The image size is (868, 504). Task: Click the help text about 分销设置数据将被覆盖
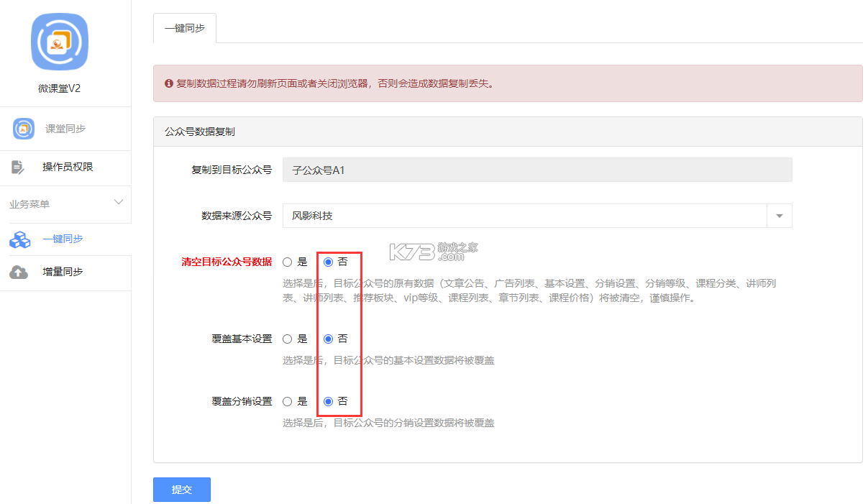click(x=388, y=423)
